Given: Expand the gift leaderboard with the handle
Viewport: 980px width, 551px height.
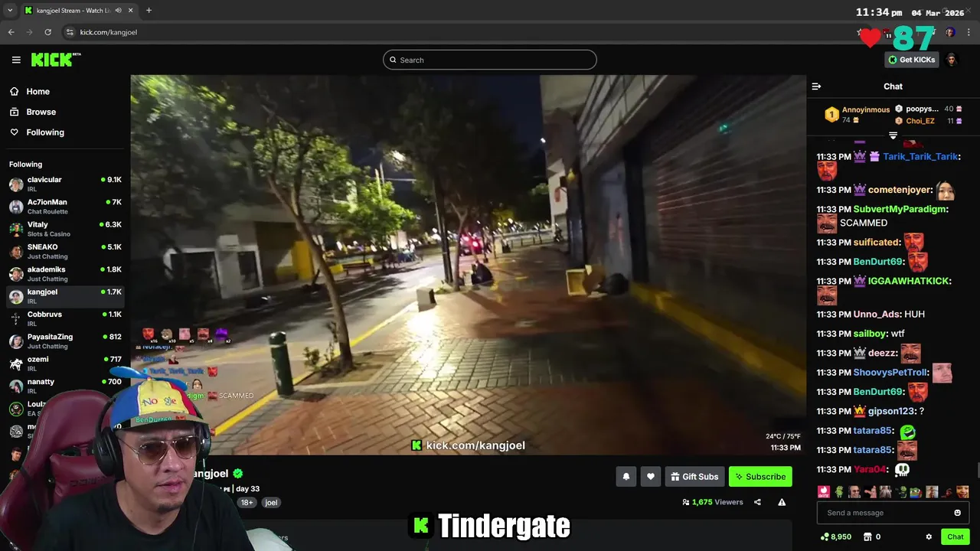Looking at the screenshot, I should click(x=893, y=135).
